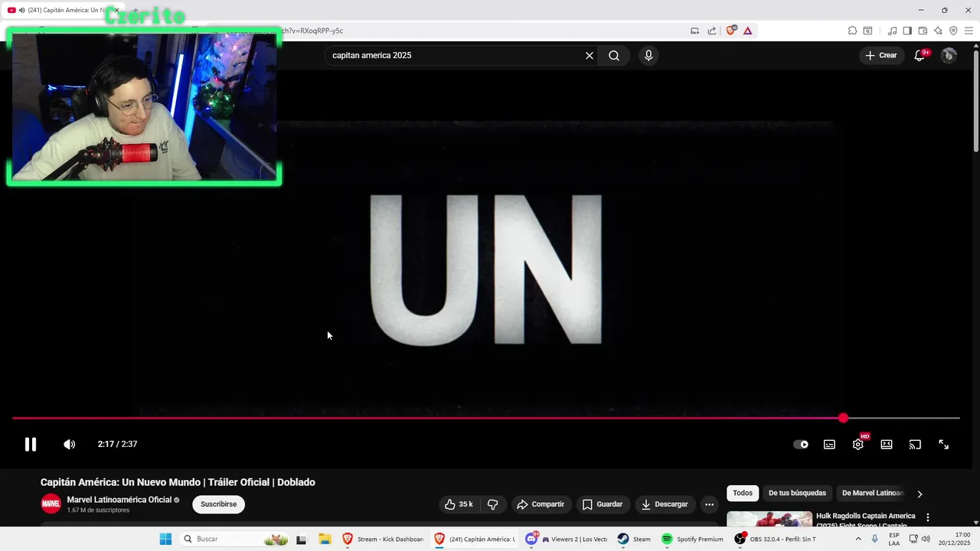Viewport: 980px width, 551px height.
Task: Open the Leo AI sparkle icon
Action: (x=938, y=31)
